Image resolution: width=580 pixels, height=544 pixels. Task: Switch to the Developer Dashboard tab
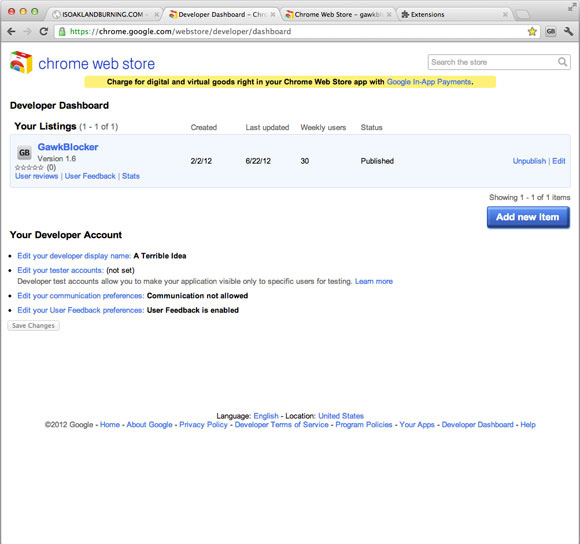pyautogui.click(x=221, y=15)
